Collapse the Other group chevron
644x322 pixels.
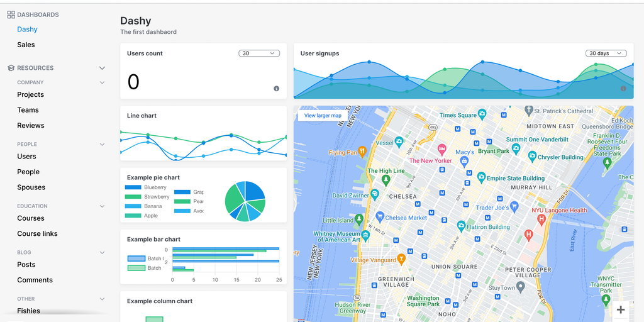pos(103,299)
